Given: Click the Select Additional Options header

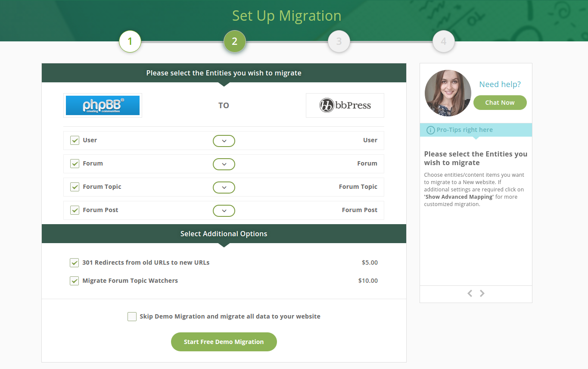Looking at the screenshot, I should tap(224, 234).
